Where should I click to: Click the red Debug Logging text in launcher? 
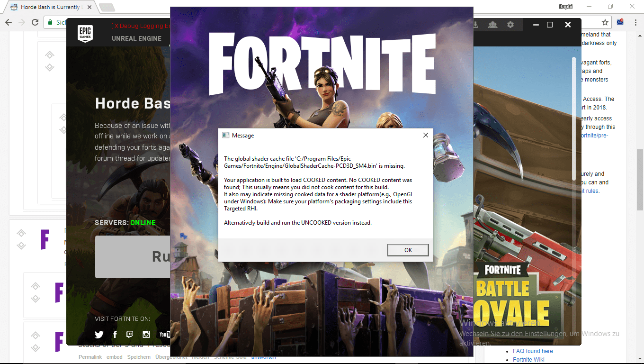140,26
